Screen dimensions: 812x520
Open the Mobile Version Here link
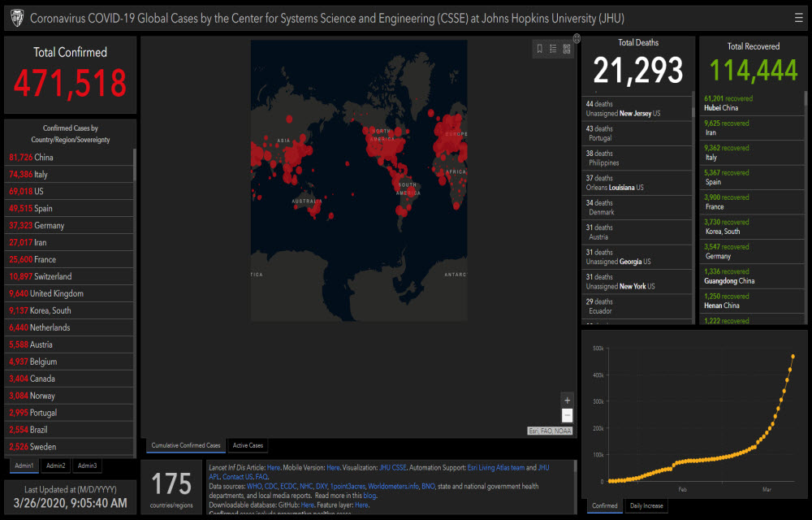click(x=333, y=468)
